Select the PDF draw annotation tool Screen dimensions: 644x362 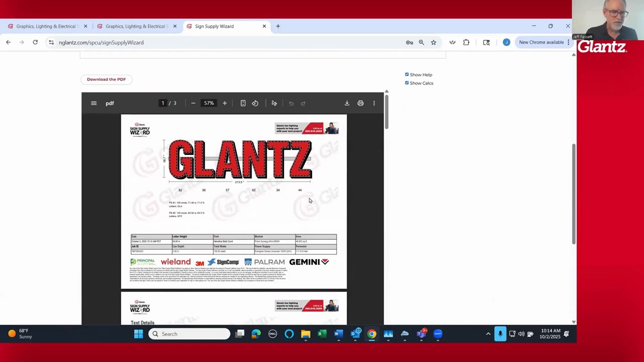tap(274, 103)
